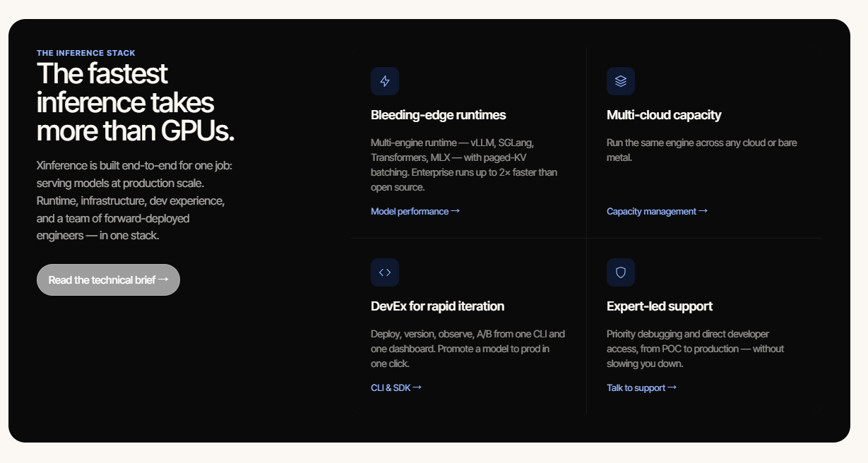This screenshot has height=463, width=868.
Task: Click the Expert-led support heading
Action: tap(660, 306)
